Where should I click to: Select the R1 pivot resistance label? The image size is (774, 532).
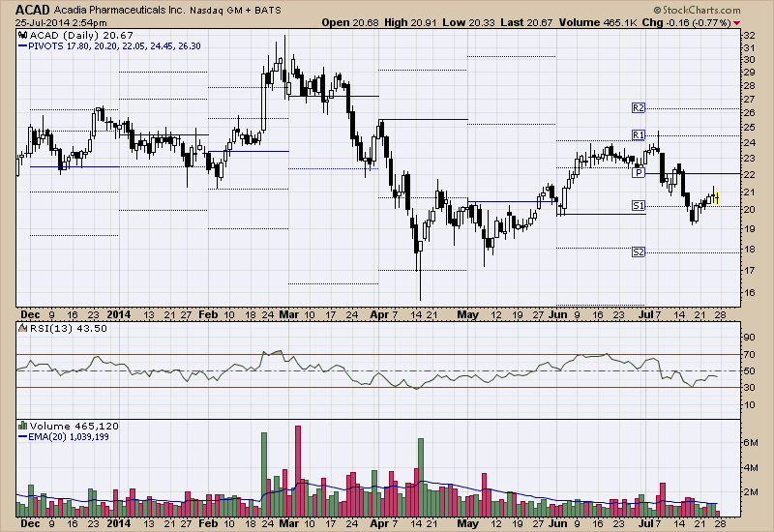(x=639, y=135)
